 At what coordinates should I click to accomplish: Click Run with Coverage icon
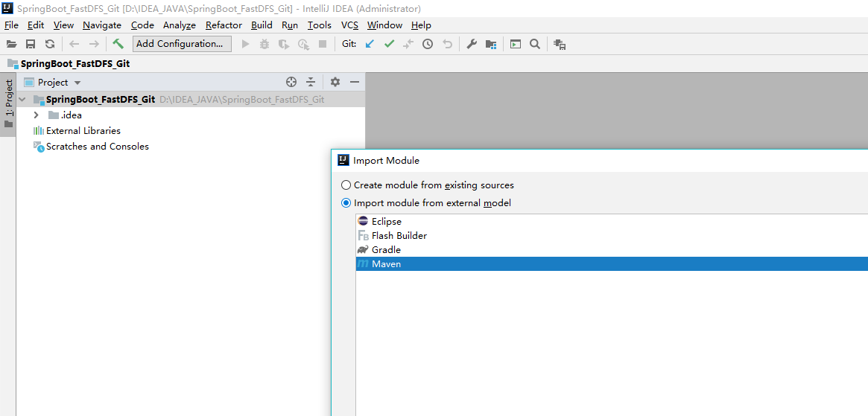(x=284, y=44)
